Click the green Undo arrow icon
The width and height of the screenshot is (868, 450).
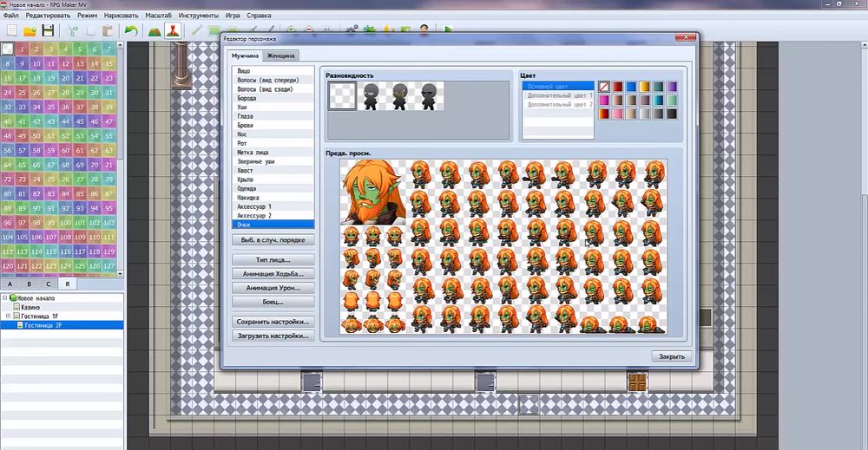click(x=131, y=29)
